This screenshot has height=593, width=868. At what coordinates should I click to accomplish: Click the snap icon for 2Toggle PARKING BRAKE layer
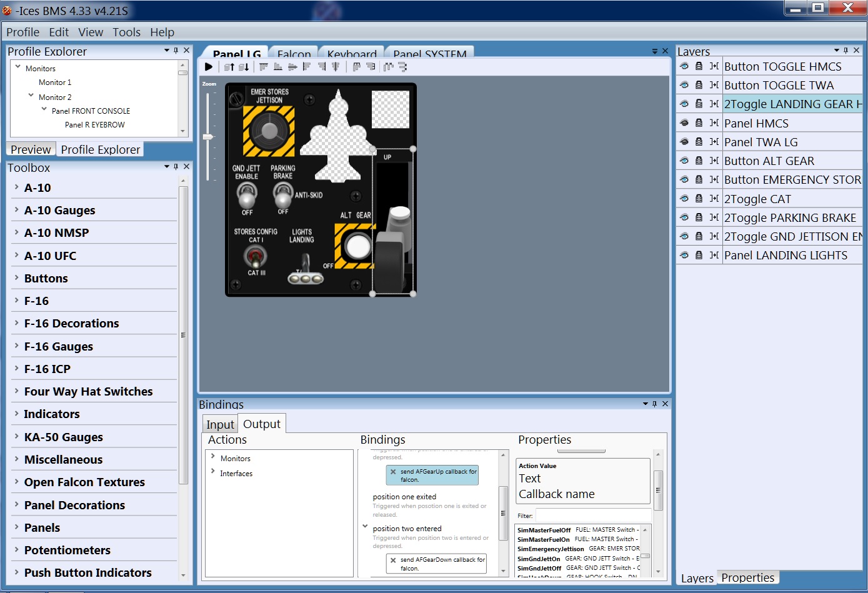pos(714,217)
